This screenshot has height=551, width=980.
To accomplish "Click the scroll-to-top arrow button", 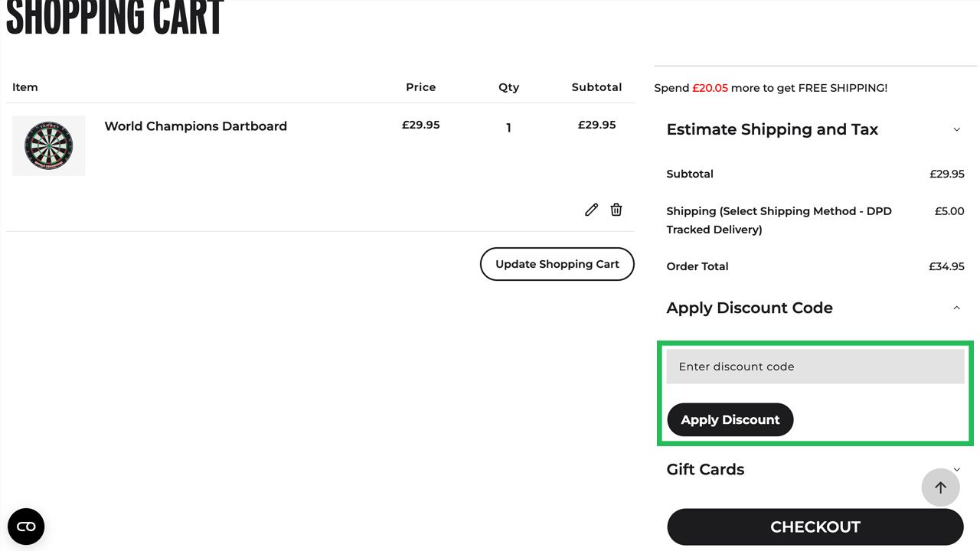I will 940,487.
